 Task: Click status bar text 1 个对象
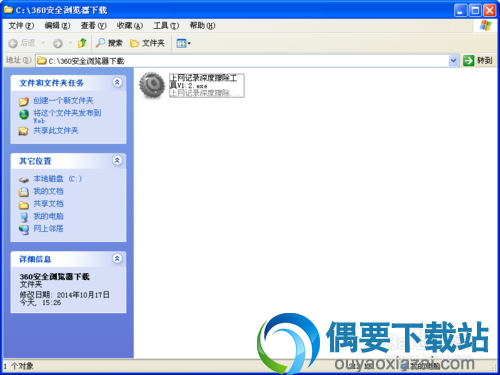coord(19,366)
